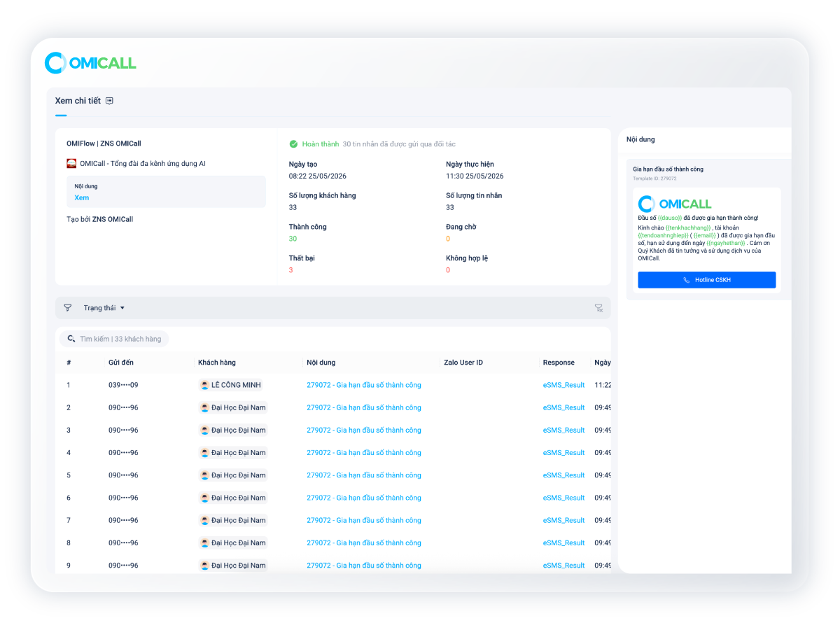Screen dimensions: 840x630
Task: Click the Nội dung column header
Action: coord(321,363)
